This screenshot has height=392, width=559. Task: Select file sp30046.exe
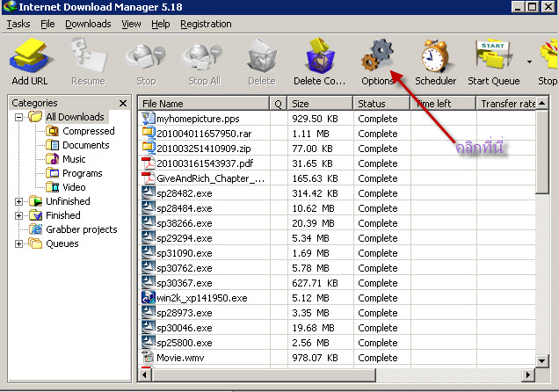pos(185,328)
